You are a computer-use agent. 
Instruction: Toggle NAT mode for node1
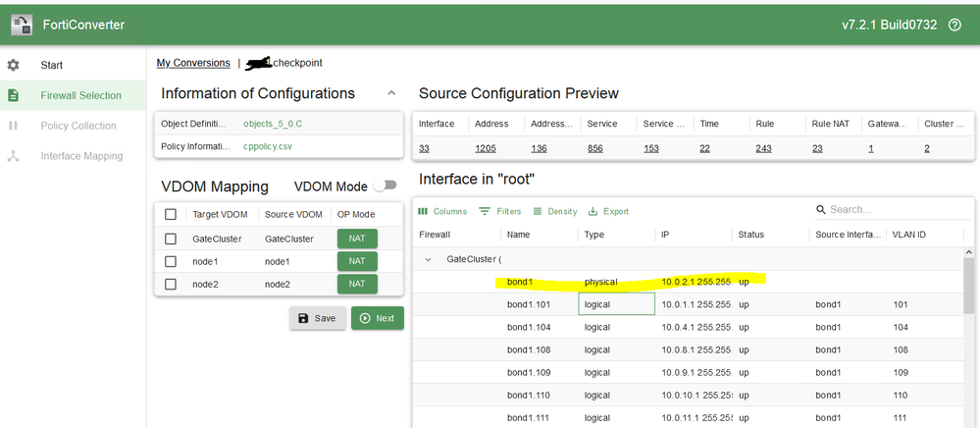357,261
